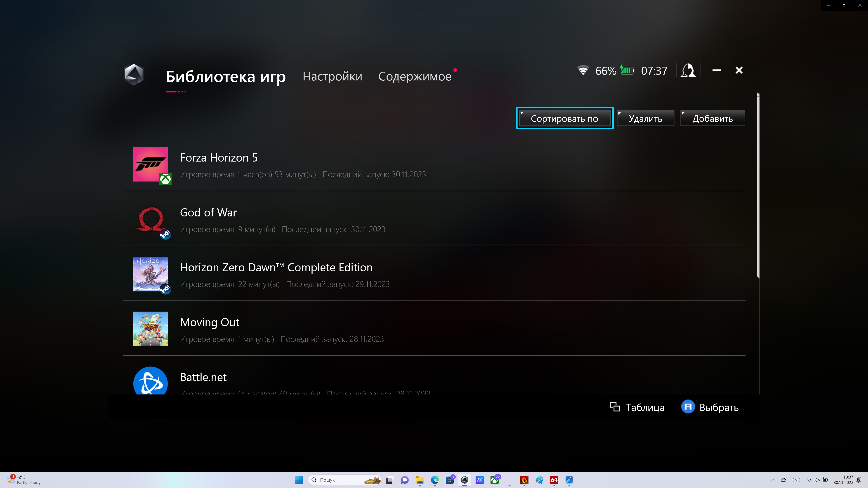This screenshot has height=488, width=868.
Task: Select the Moving Out title
Action: pyautogui.click(x=210, y=322)
